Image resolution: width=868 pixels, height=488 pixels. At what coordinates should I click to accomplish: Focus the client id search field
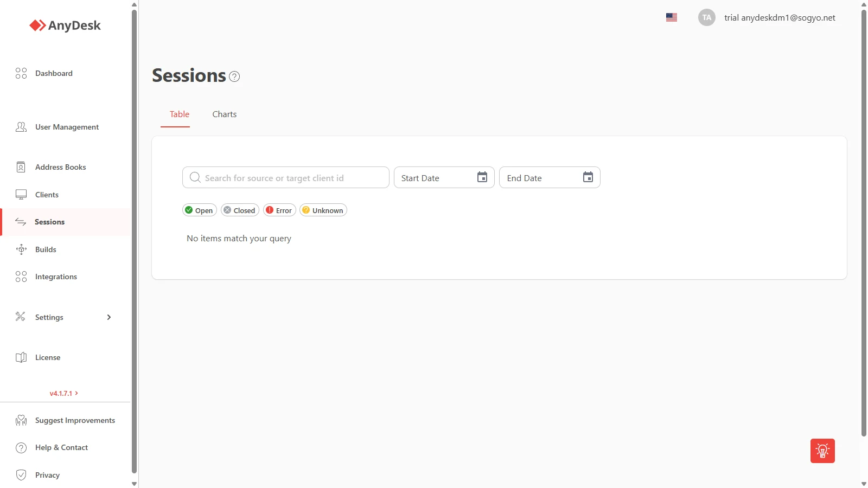(x=286, y=177)
